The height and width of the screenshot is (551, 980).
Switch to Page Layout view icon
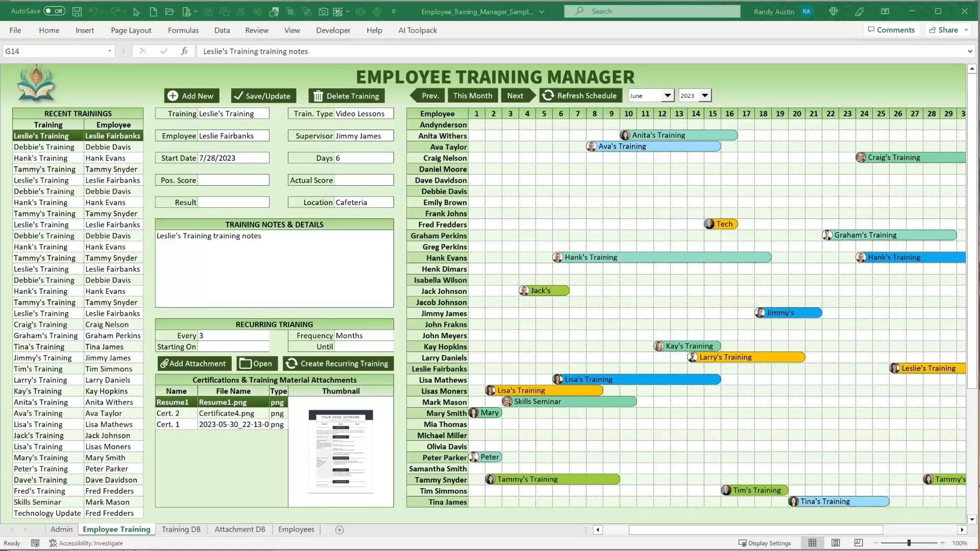pos(836,543)
